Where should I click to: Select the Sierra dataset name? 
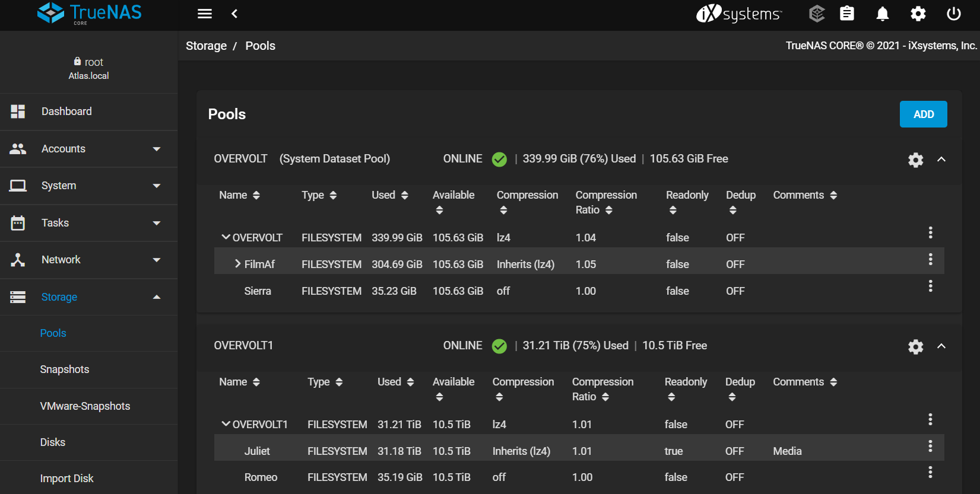pos(258,291)
